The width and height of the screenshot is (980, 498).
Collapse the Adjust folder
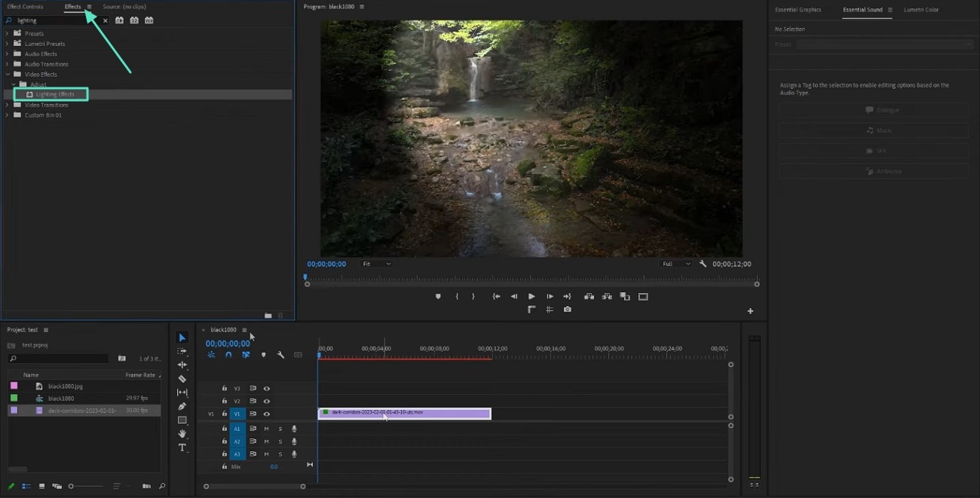pyautogui.click(x=14, y=84)
